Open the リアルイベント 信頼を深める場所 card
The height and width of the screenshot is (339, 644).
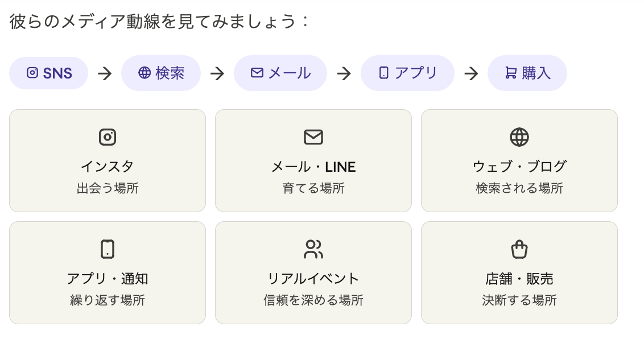[x=313, y=273]
